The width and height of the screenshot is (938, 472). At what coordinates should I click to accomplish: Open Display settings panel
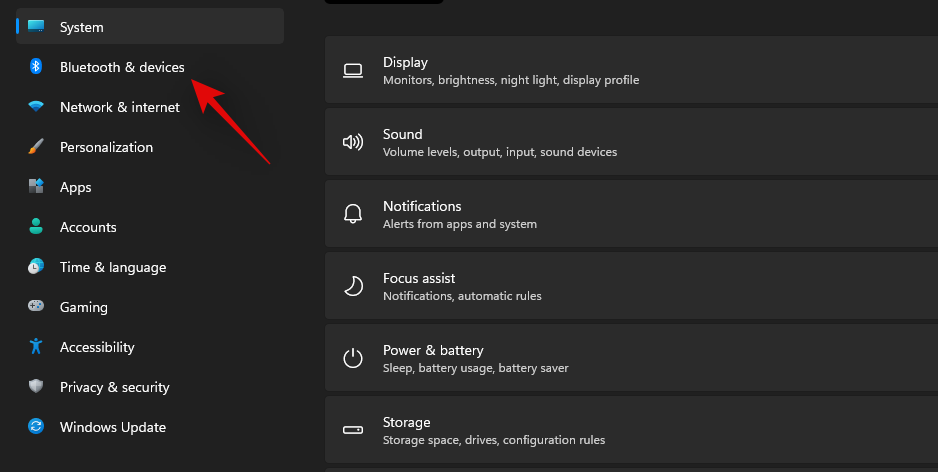(x=630, y=70)
